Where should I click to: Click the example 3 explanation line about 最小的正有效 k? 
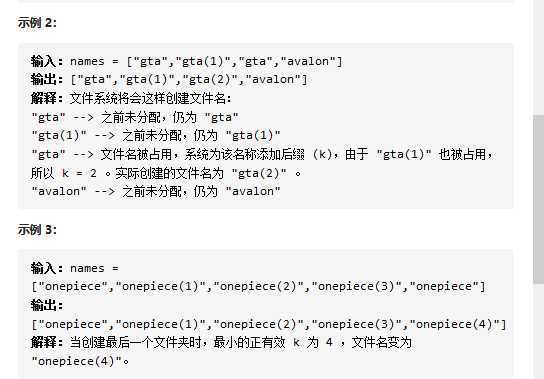[x=221, y=343]
